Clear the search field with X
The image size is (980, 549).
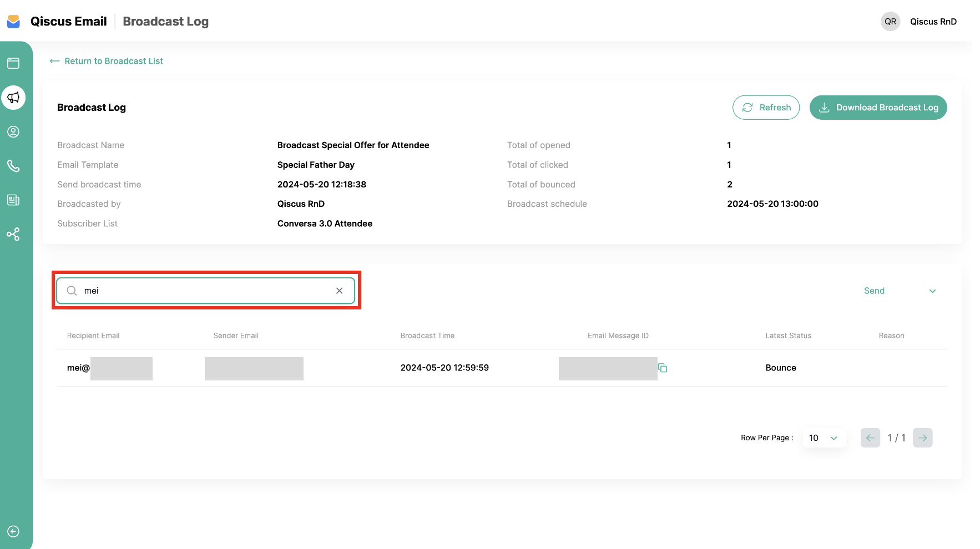[x=339, y=291]
